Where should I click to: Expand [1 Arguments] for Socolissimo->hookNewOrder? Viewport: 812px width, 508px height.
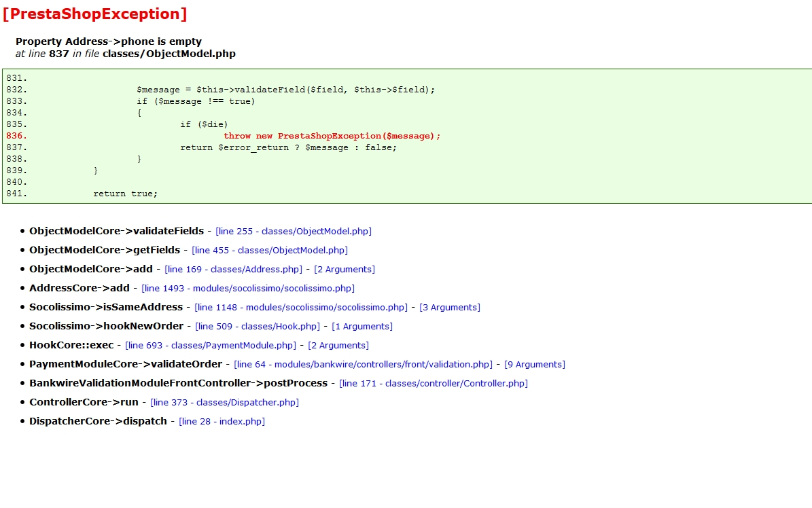pyautogui.click(x=362, y=326)
